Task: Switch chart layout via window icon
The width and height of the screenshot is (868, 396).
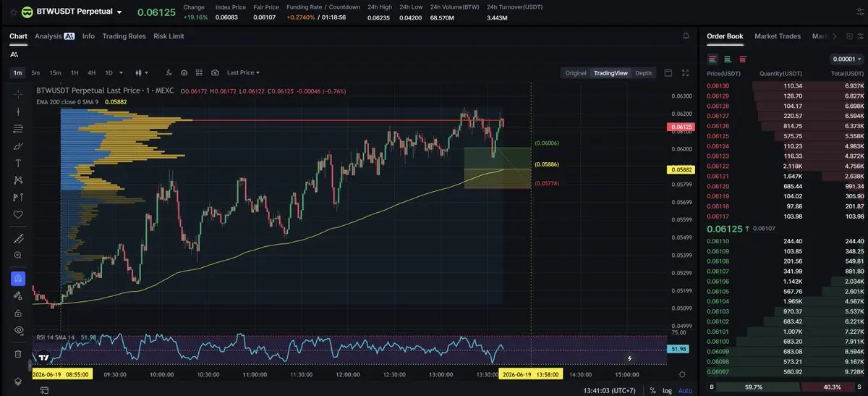Action: click(668, 72)
